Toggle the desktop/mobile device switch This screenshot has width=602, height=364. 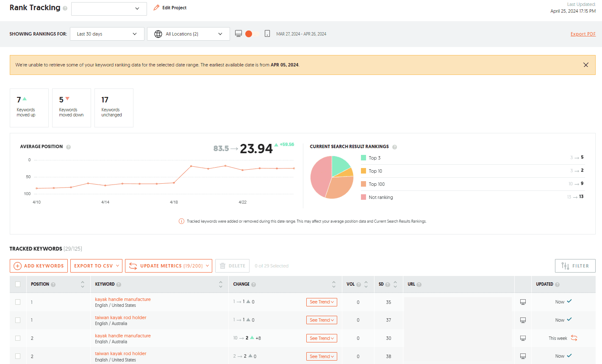[252, 33]
